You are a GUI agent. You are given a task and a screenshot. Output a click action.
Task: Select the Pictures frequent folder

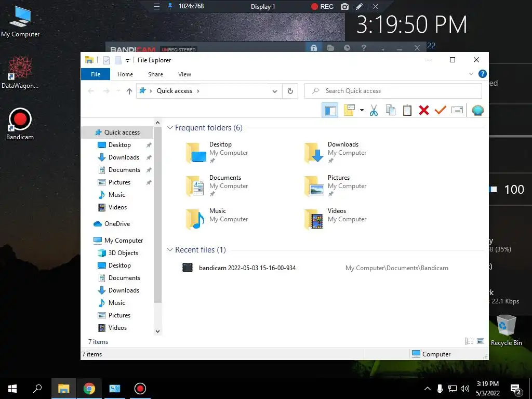click(336, 185)
